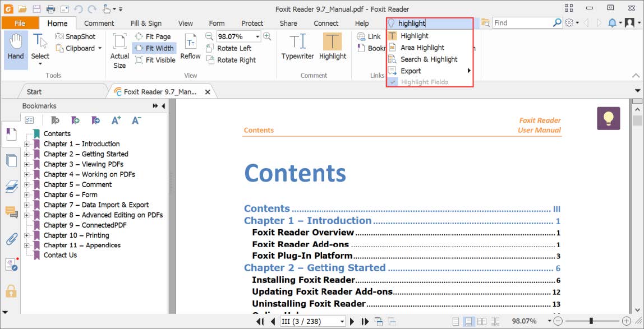Image resolution: width=644 pixels, height=329 pixels.
Task: Open the Layers side panel
Action: click(x=11, y=187)
